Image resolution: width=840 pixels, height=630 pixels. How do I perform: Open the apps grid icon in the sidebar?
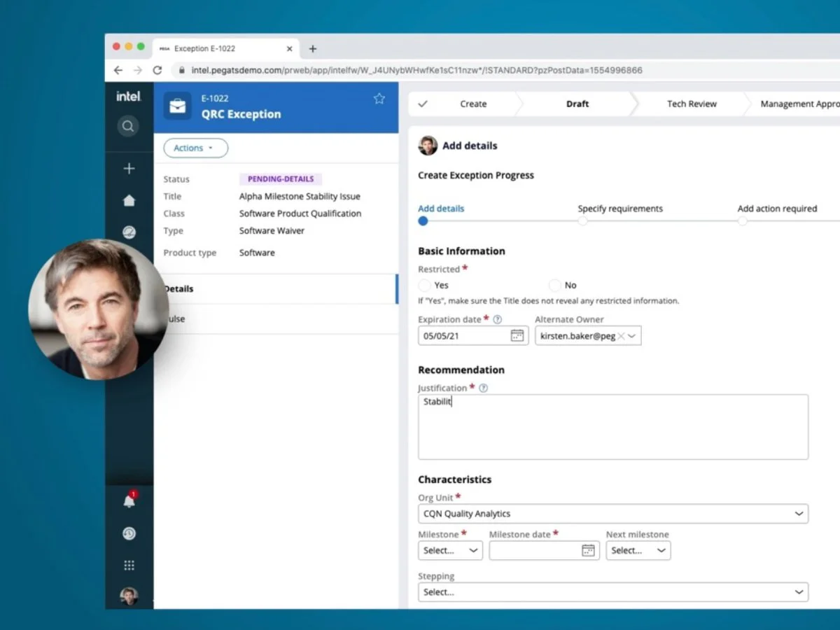128,565
